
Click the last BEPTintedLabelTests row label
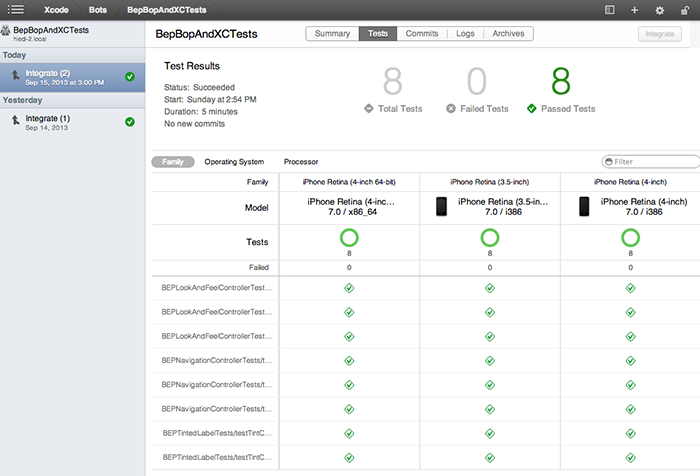tap(217, 457)
